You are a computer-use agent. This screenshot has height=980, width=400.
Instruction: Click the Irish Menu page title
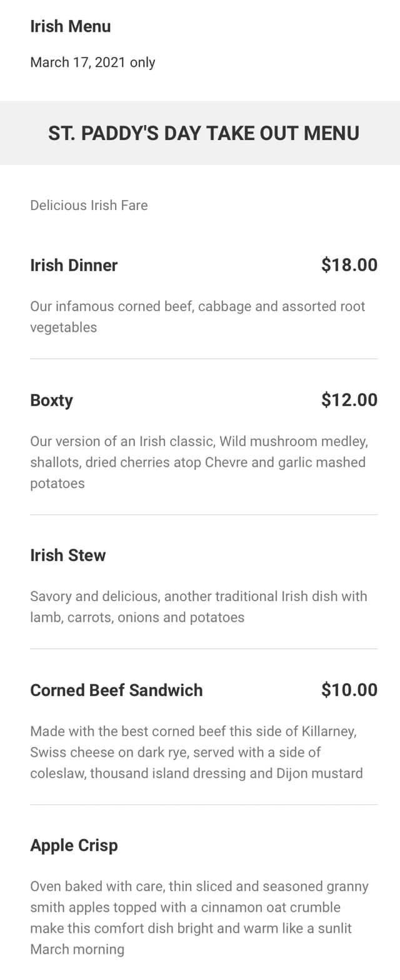point(70,26)
